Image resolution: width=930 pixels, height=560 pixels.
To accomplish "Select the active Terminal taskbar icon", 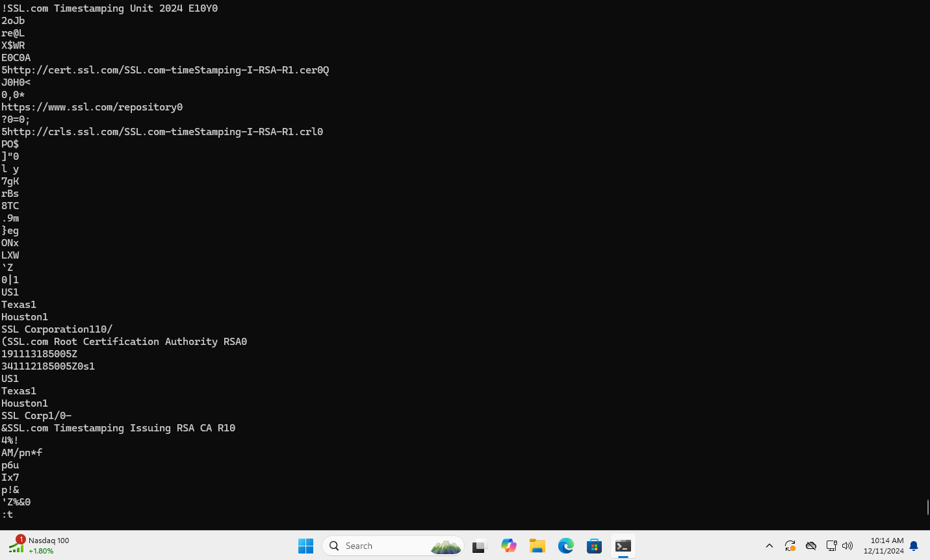I will click(623, 546).
